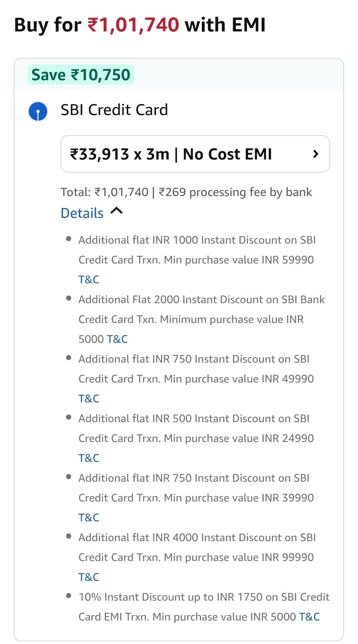358x644 pixels.
Task: Open T&C for the INR 1000 discount
Action: 89,280
